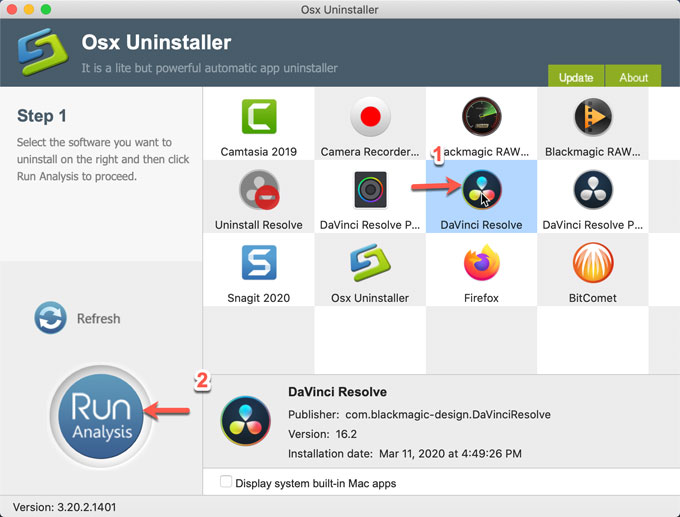Click the Snagit 2020 label text
Viewport: 680px width, 517px height.
coord(258,298)
